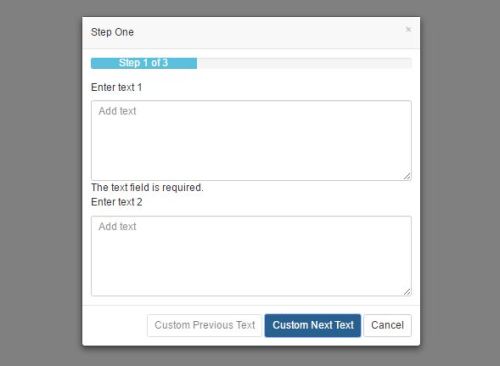Click the 'Enter text 2' label
The width and height of the screenshot is (500, 366).
click(x=116, y=202)
